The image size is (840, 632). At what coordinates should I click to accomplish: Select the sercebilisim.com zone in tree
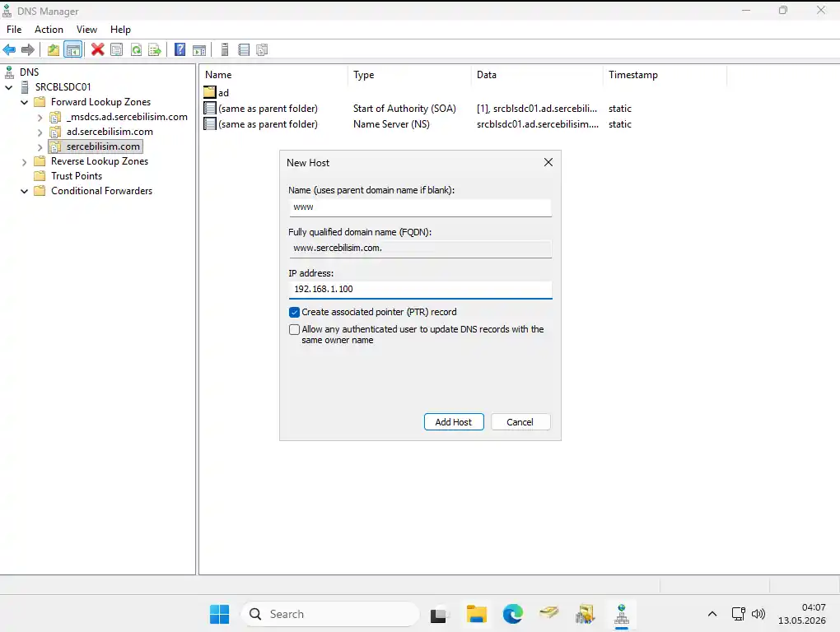click(103, 146)
